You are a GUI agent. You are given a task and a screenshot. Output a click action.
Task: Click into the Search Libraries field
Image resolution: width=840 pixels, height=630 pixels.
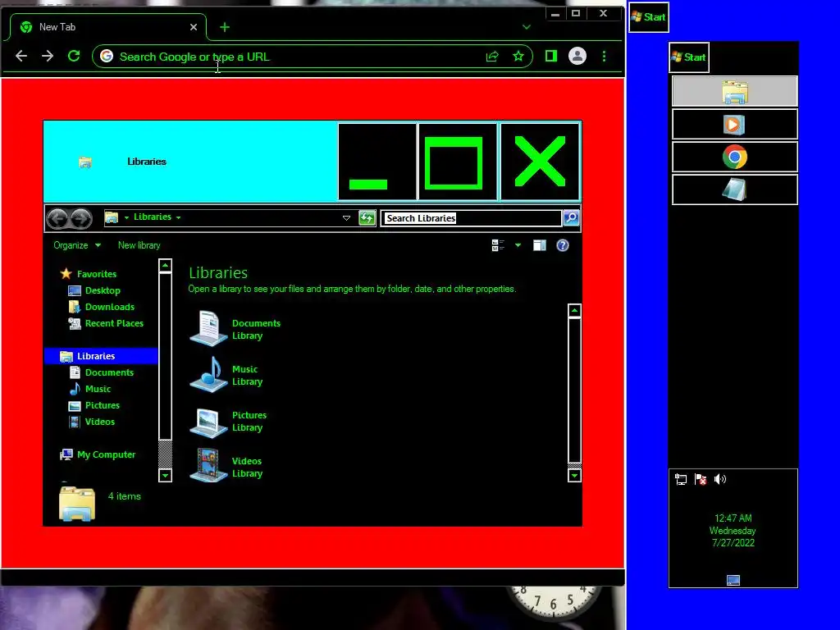click(472, 218)
